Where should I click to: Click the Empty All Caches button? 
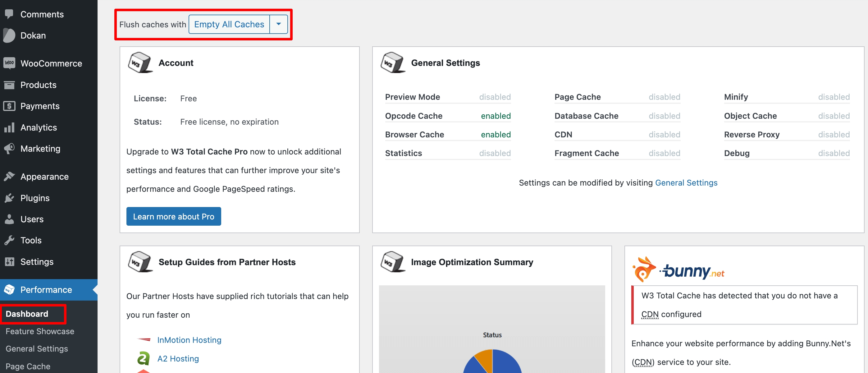click(229, 24)
